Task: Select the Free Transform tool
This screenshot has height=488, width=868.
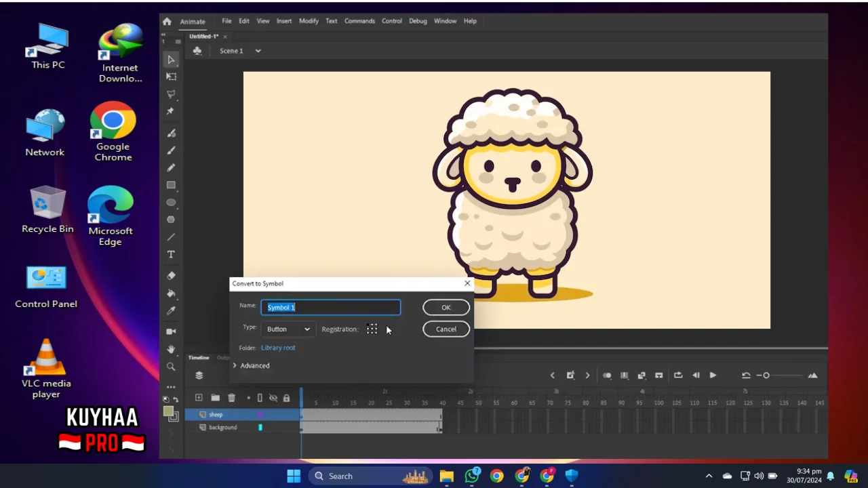Action: tap(171, 77)
